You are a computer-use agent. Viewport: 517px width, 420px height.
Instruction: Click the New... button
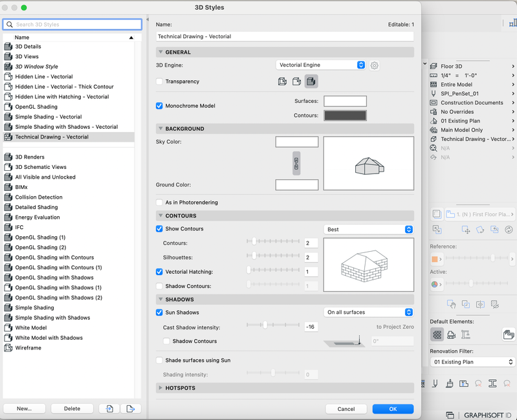[x=25, y=408]
